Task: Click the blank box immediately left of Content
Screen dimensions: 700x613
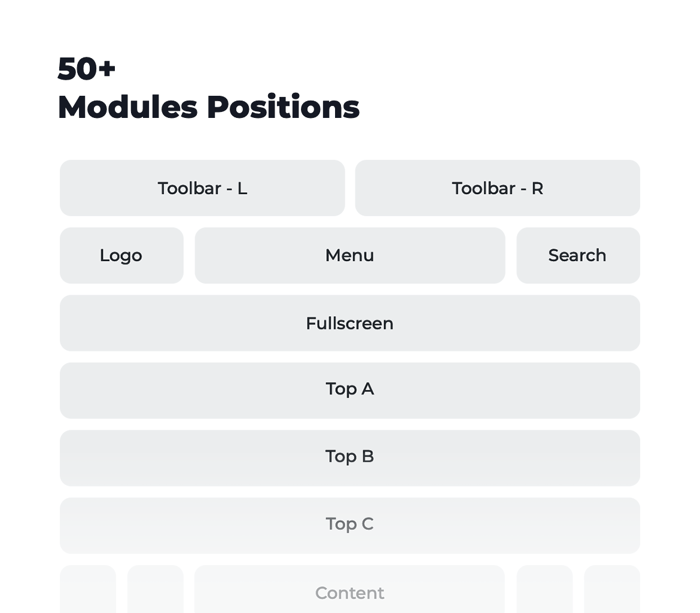Action: 156,589
